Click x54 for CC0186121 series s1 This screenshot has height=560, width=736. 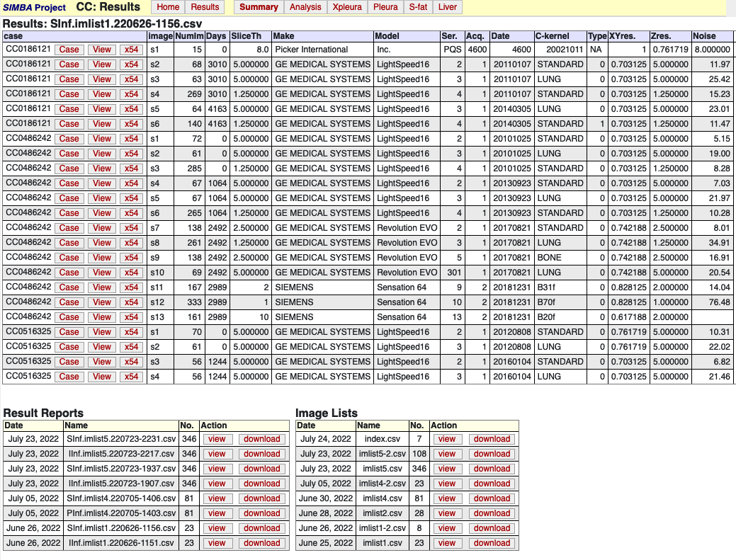click(x=131, y=50)
